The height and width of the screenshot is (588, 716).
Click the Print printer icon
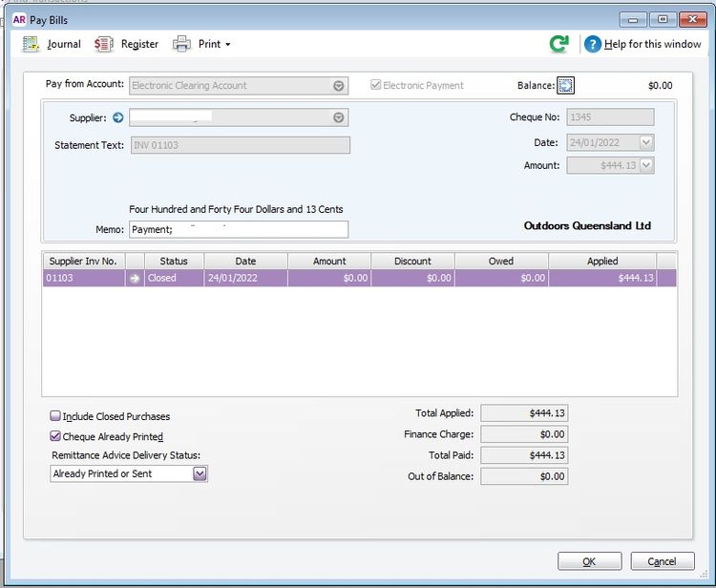coord(181,44)
